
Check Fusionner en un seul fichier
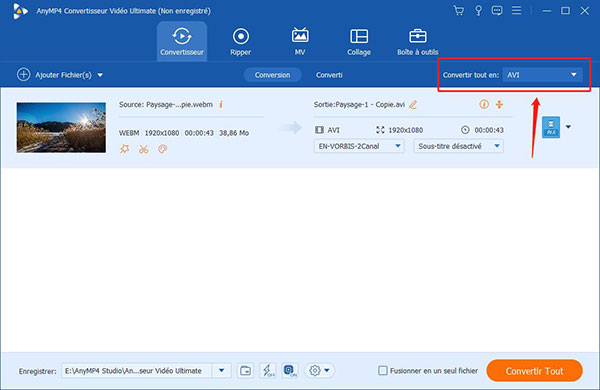click(x=382, y=370)
